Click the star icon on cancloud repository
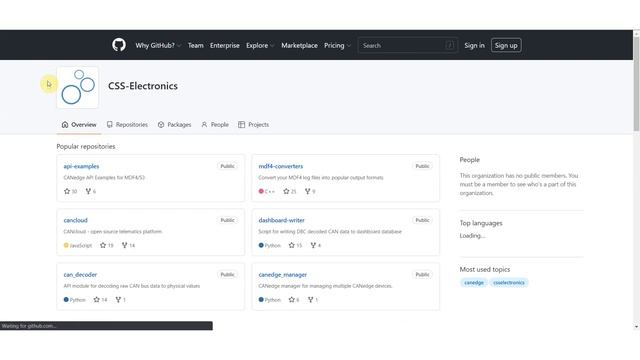The width and height of the screenshot is (640, 360). pyautogui.click(x=103, y=245)
